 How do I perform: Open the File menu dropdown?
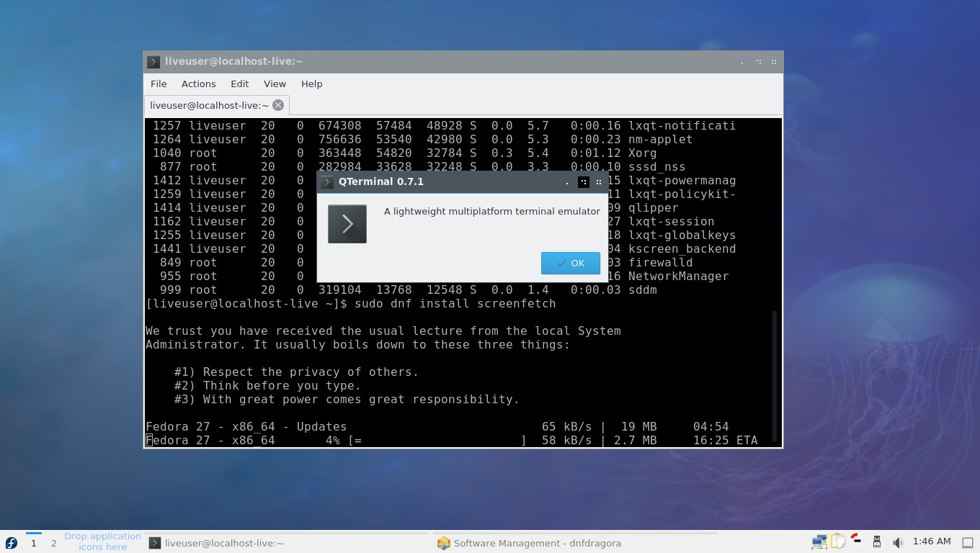coord(159,84)
